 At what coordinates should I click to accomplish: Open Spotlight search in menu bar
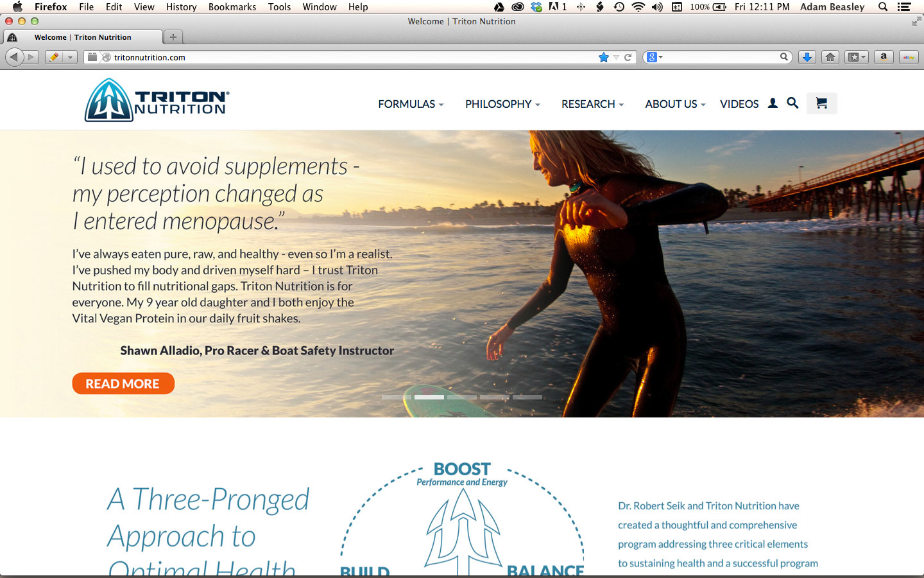click(883, 7)
